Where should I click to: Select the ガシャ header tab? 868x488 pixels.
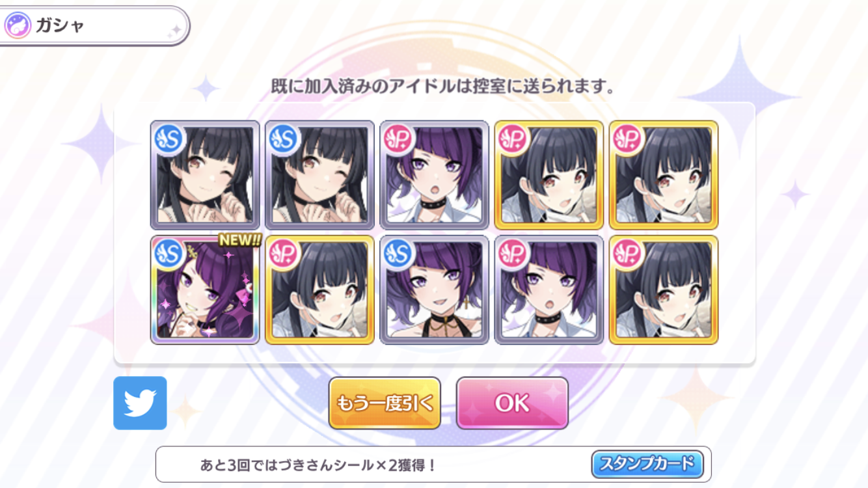pyautogui.click(x=94, y=26)
